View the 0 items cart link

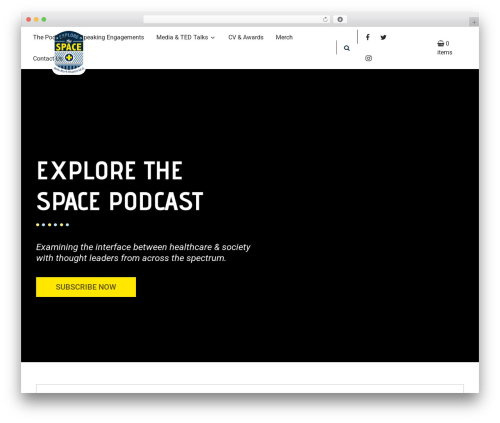[445, 48]
